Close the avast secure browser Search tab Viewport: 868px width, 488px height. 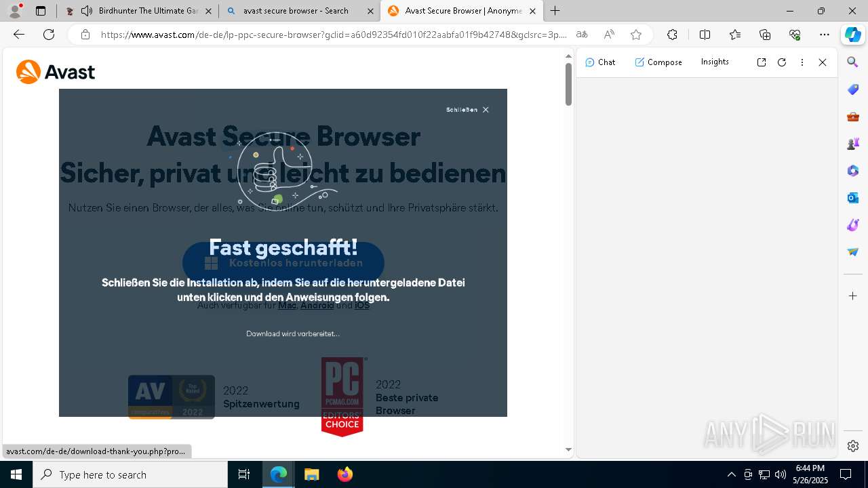(x=370, y=11)
